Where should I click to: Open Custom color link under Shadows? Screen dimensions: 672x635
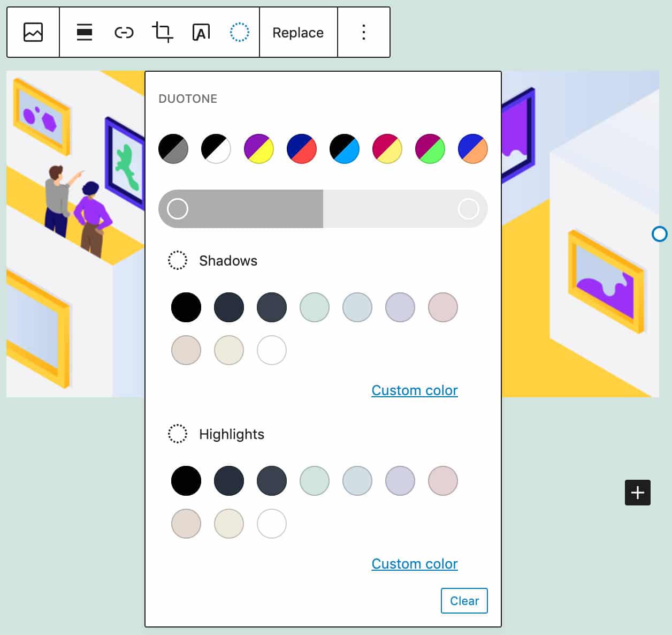pos(415,390)
